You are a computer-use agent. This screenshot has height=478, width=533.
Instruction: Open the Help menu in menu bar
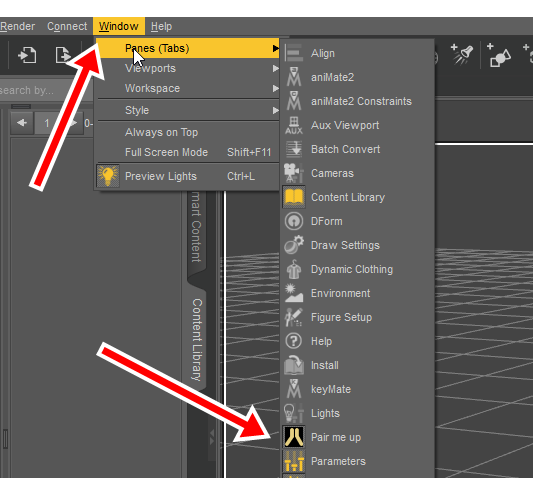click(x=161, y=26)
